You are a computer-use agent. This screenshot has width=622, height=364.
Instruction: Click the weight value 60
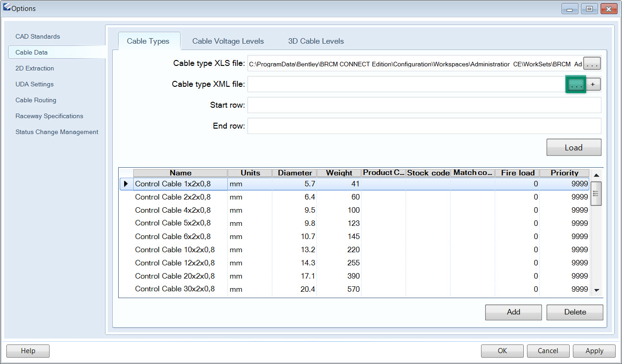point(355,197)
